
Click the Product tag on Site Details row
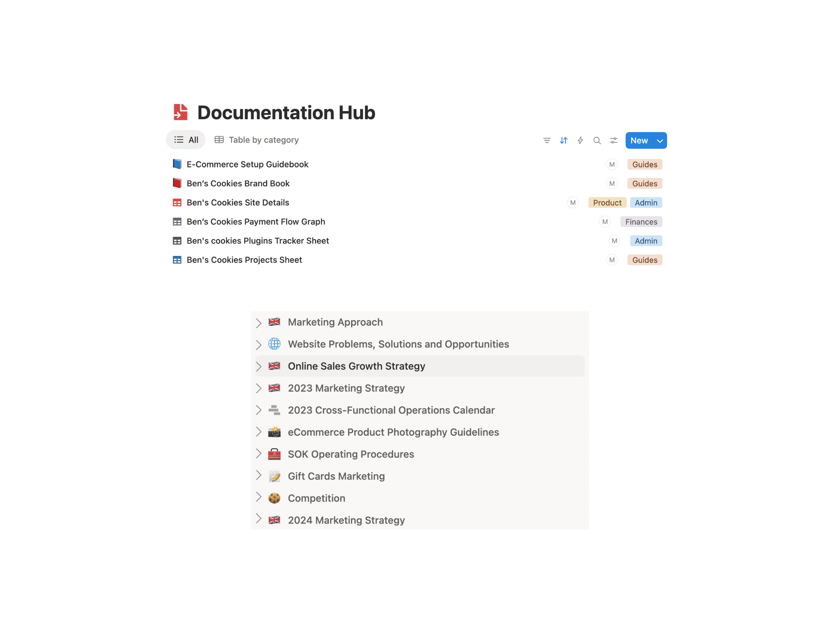click(607, 203)
